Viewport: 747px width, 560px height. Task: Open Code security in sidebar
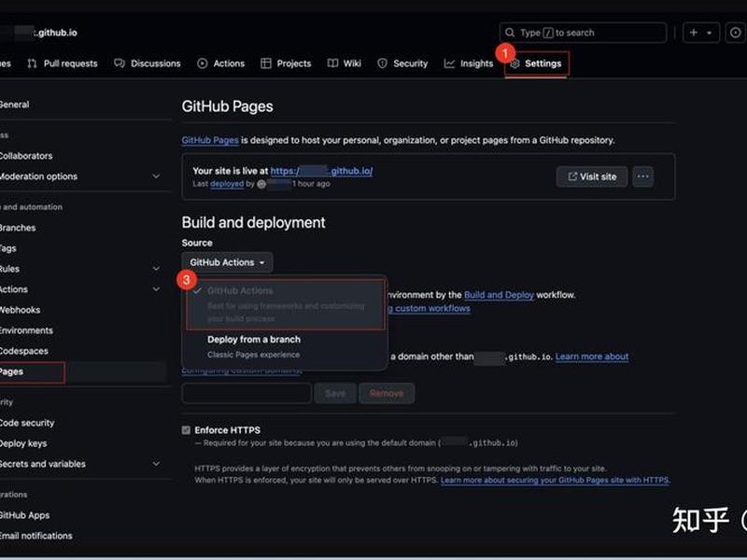point(27,424)
